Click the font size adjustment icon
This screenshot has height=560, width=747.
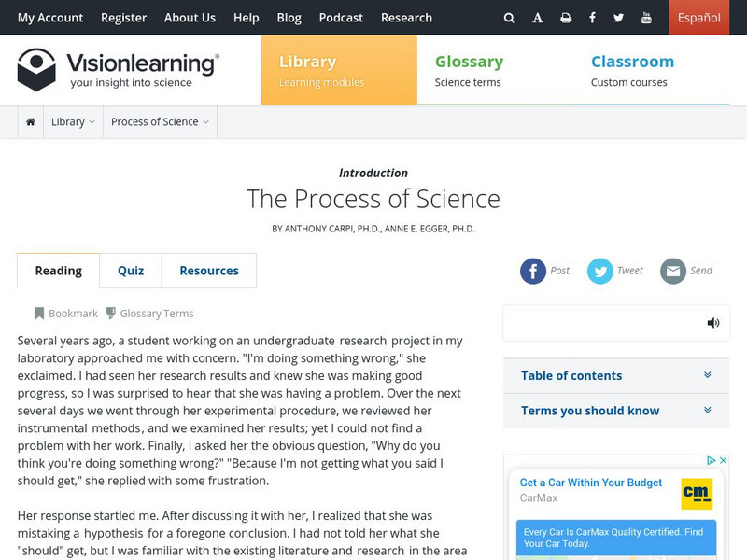click(x=538, y=17)
